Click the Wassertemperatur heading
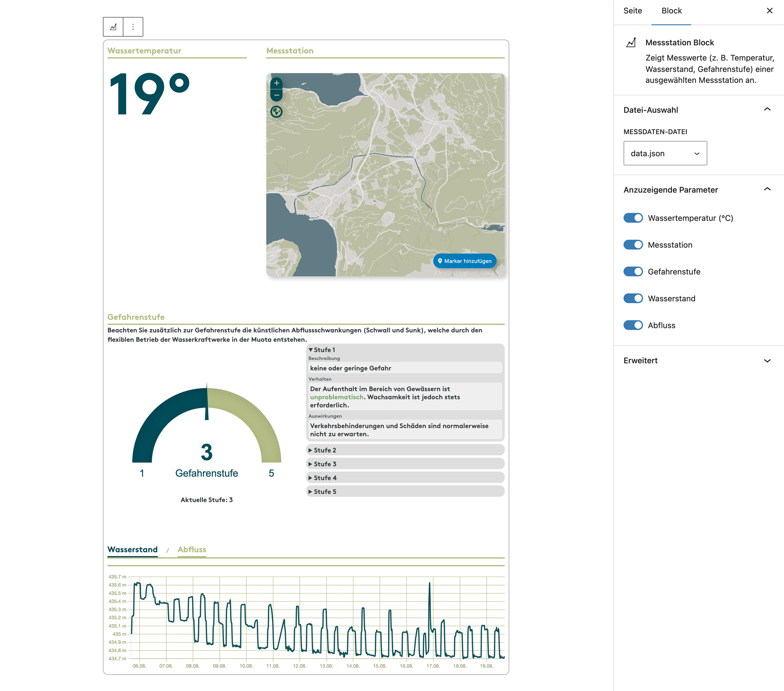 (144, 51)
